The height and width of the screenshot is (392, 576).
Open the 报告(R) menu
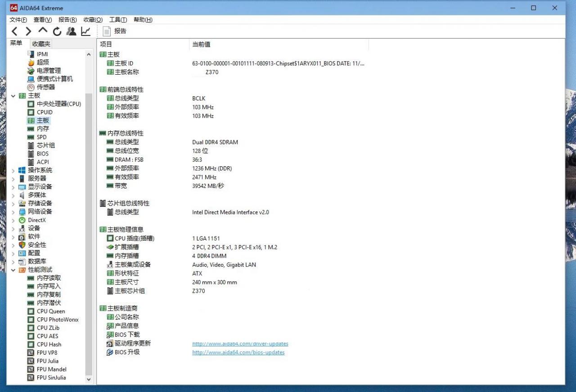tap(67, 20)
